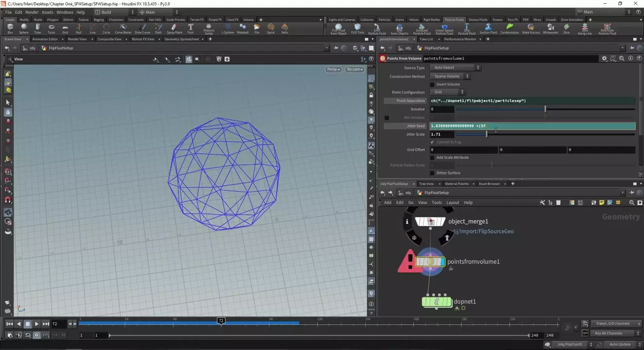Switch to the Geometry Spreadsheet tab
The width and height of the screenshot is (644, 350).
(x=181, y=39)
